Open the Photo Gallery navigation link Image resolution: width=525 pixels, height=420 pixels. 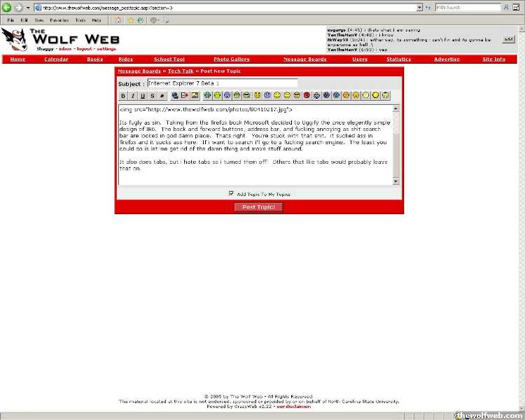click(231, 59)
